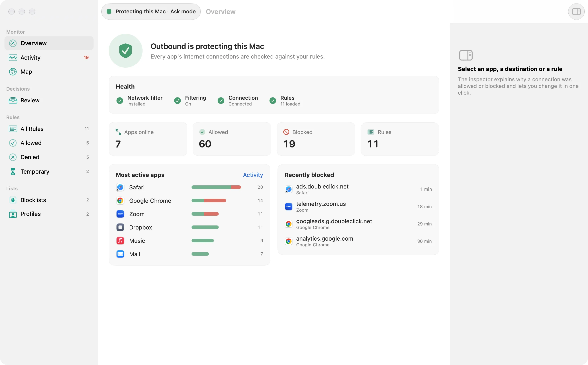Click the Dropbox app icon
The height and width of the screenshot is (365, 588).
120,227
